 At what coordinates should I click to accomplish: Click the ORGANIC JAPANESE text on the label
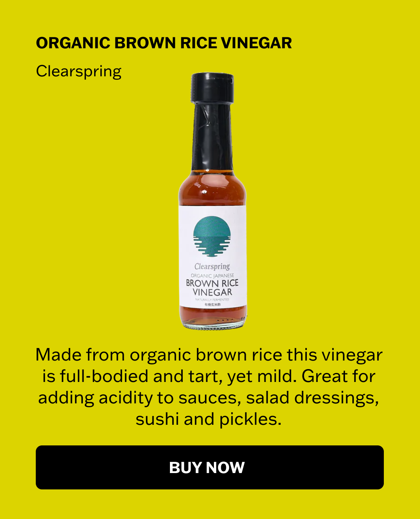212,276
